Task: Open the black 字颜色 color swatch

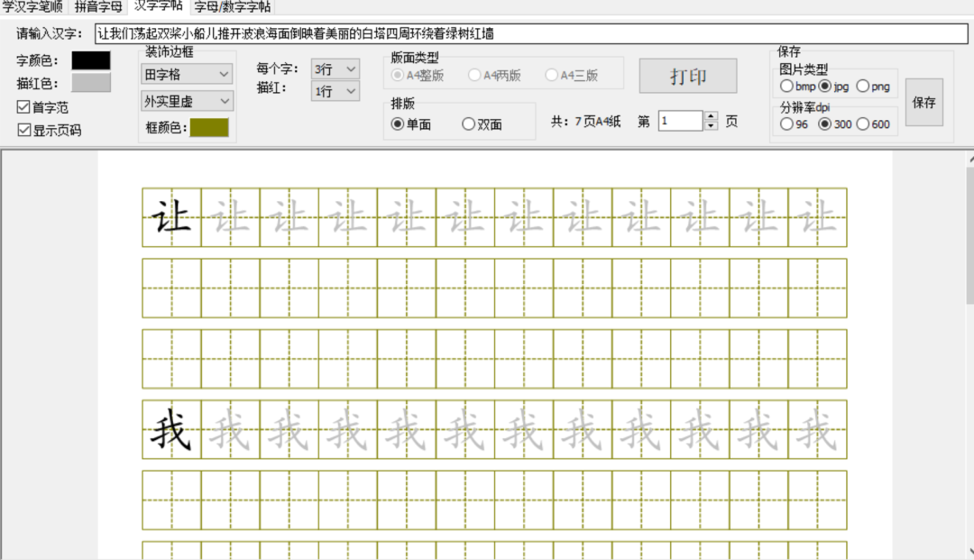Action: coord(91,60)
